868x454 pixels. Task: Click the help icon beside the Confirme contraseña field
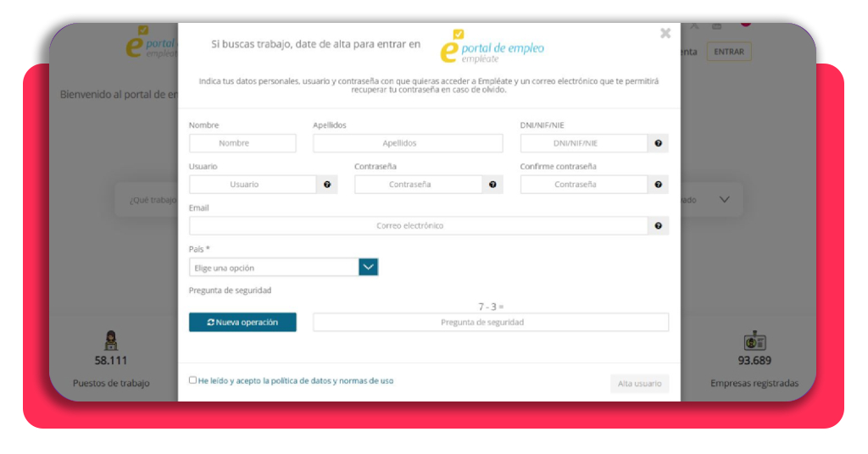(x=658, y=185)
